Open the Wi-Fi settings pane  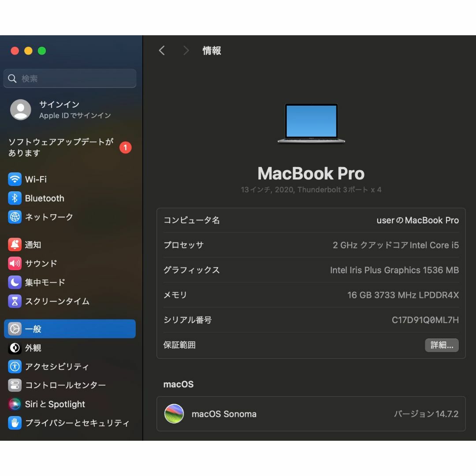(x=70, y=179)
